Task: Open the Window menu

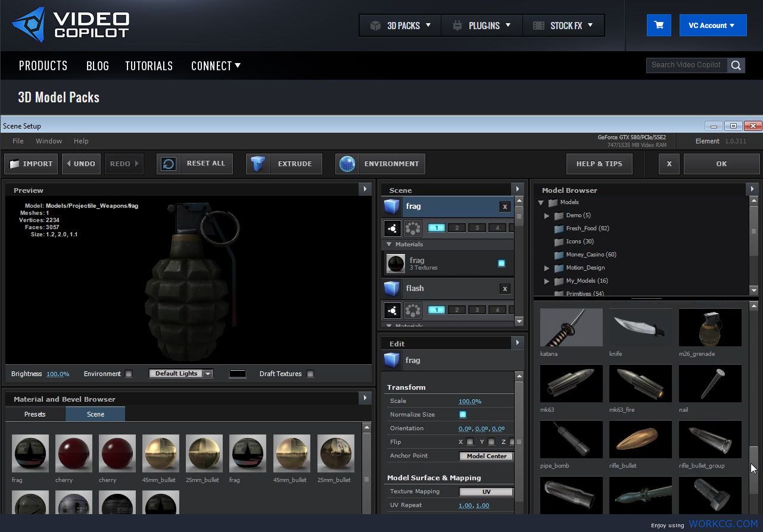Action: [49, 141]
